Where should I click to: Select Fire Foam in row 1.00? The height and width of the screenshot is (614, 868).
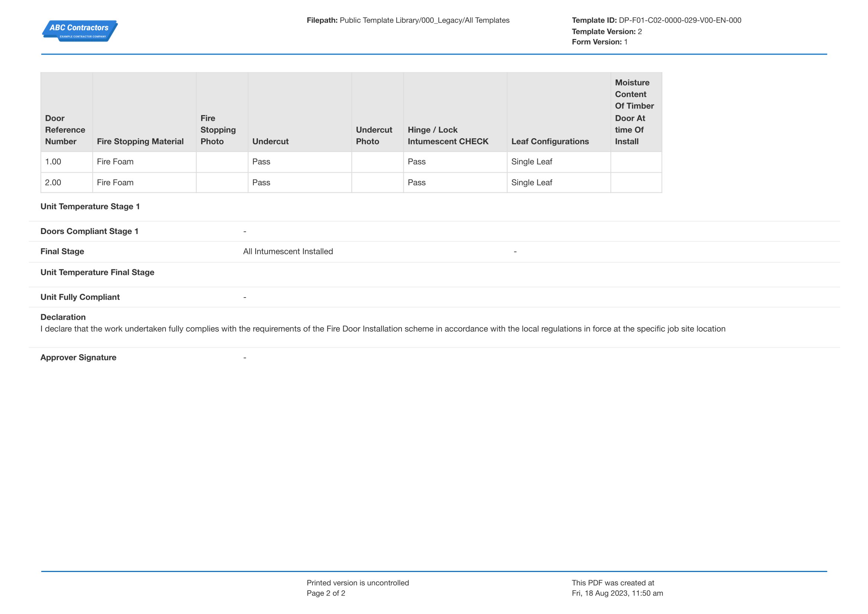click(115, 162)
